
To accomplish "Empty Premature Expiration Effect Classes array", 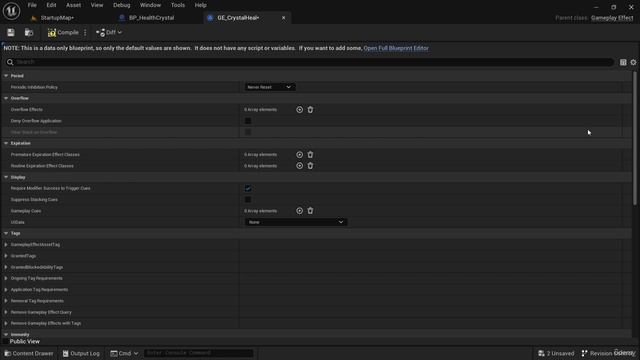I will coord(310,155).
